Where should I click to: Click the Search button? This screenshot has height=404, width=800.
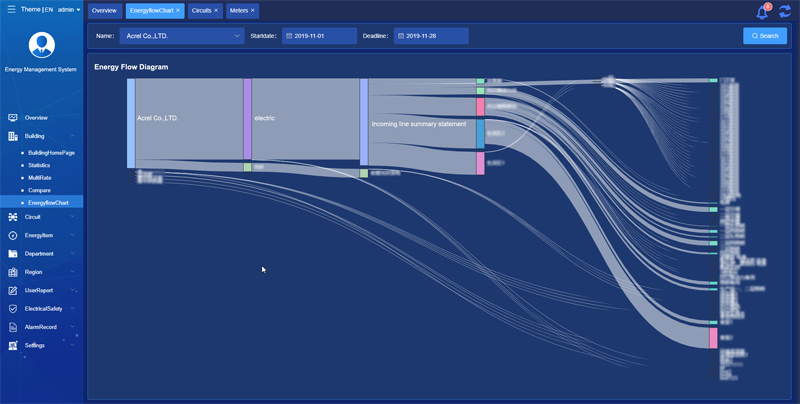(765, 36)
